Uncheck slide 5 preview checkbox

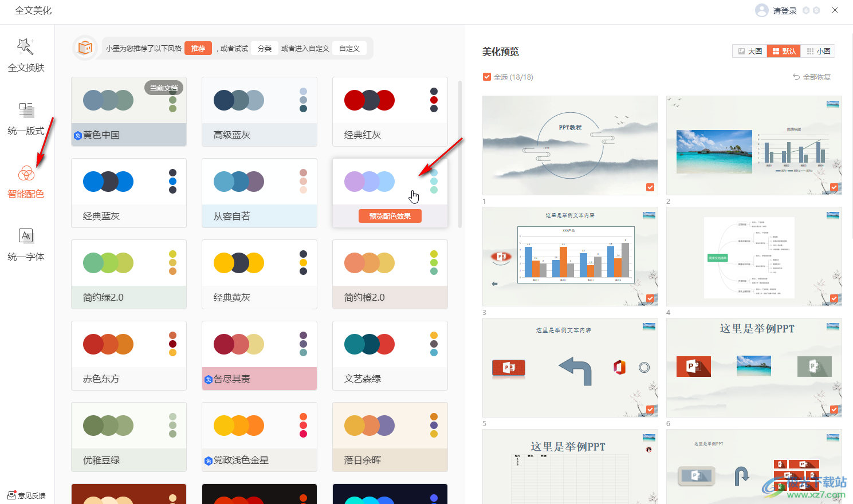(x=650, y=409)
